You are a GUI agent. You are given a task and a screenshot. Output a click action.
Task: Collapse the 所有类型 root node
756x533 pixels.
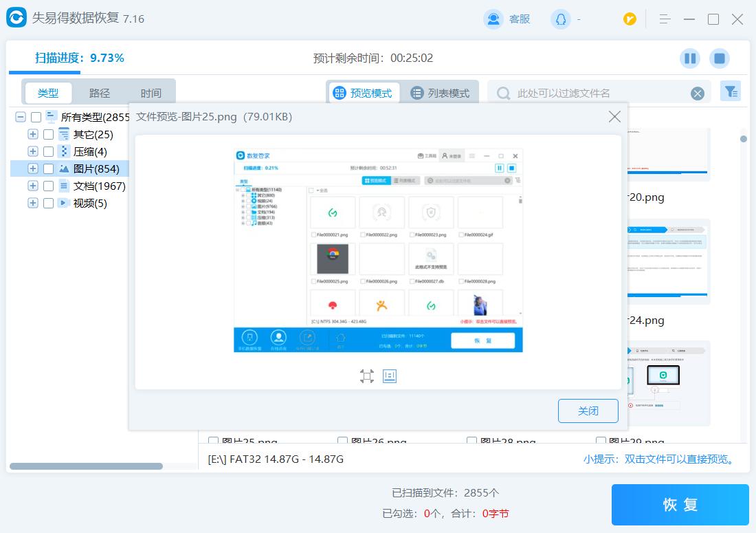[x=21, y=117]
